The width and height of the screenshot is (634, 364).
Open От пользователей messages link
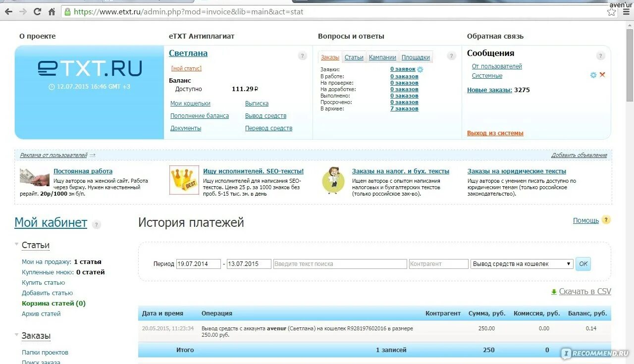coord(497,66)
